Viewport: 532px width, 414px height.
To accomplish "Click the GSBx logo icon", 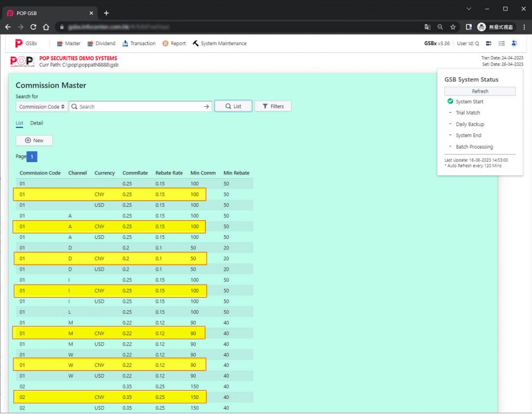I will pyautogui.click(x=19, y=44).
